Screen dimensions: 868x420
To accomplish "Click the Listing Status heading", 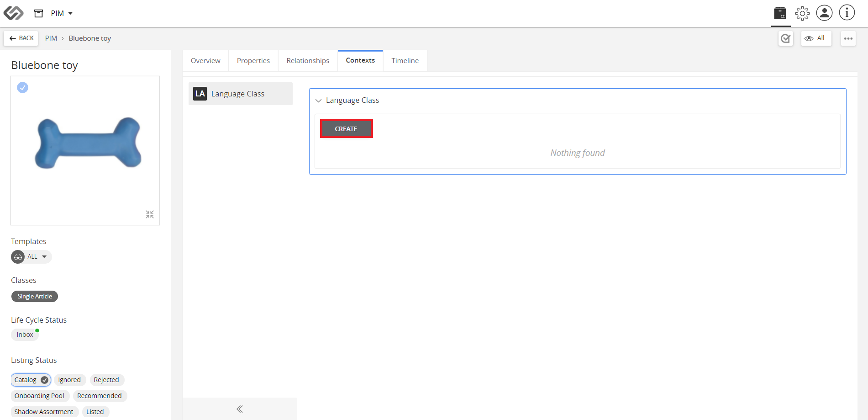I will point(34,360).
